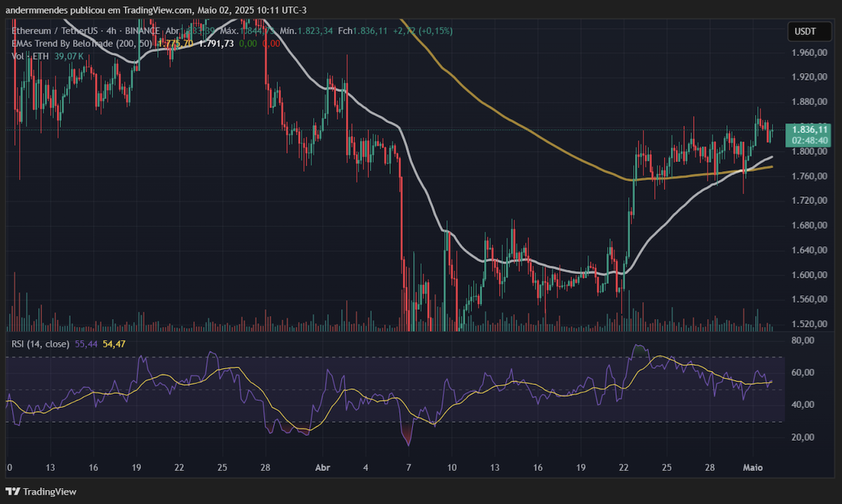Click the RSI axis label 40,00

[802, 404]
